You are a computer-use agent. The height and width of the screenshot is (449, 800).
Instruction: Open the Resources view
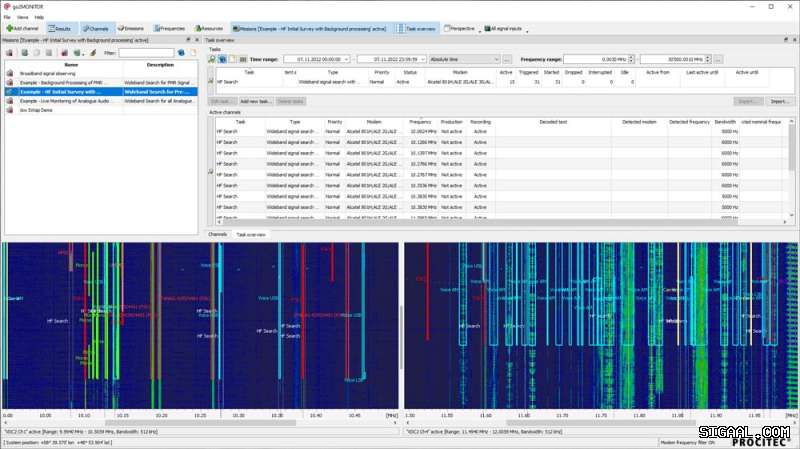pyautogui.click(x=209, y=29)
